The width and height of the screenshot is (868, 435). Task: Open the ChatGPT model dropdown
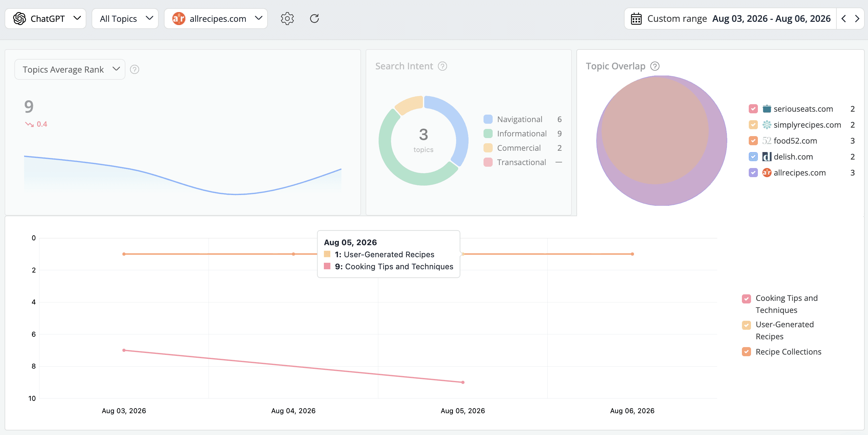pos(46,19)
